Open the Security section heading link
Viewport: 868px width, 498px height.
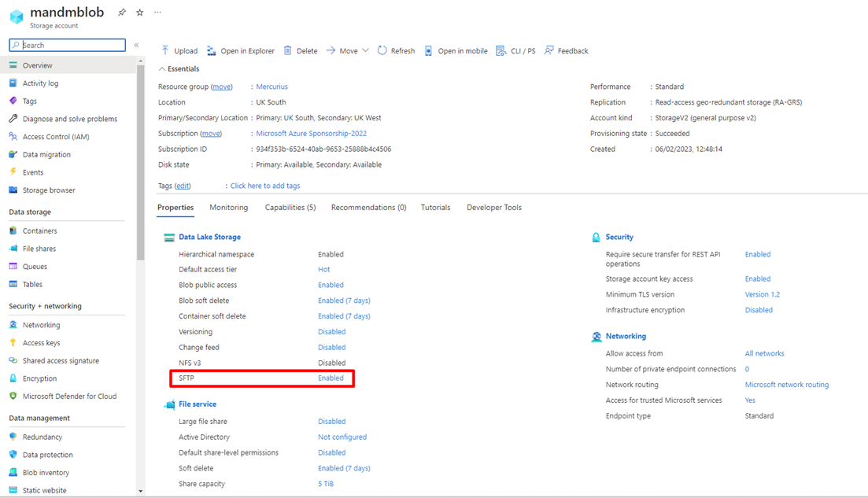coord(619,237)
